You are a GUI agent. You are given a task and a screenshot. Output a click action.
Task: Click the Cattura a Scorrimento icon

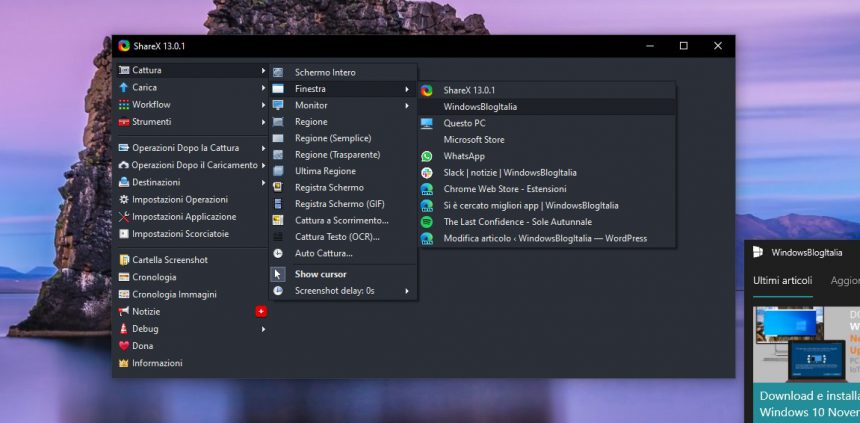pyautogui.click(x=278, y=221)
